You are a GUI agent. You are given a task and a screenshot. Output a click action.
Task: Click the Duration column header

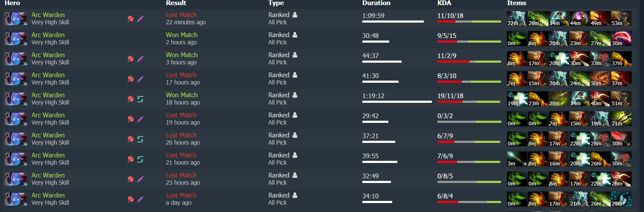(376, 3)
